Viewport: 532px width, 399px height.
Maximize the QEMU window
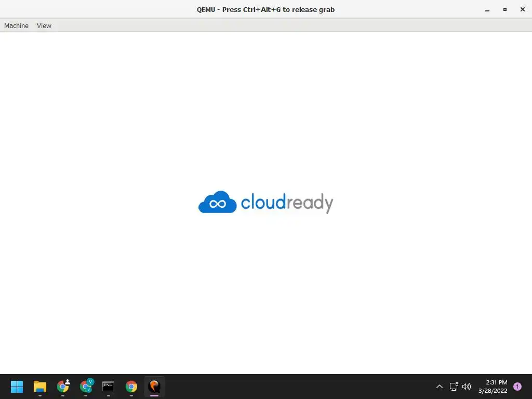click(x=505, y=9)
